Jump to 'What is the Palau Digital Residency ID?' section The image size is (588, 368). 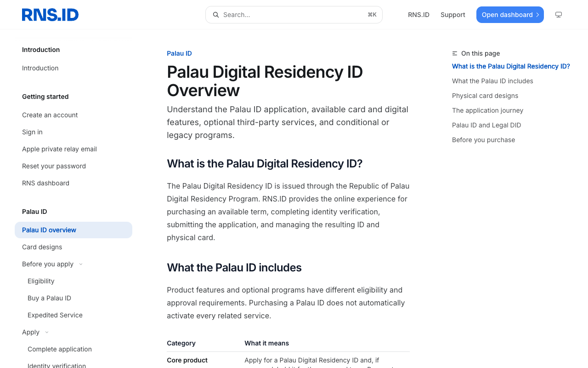pos(511,66)
